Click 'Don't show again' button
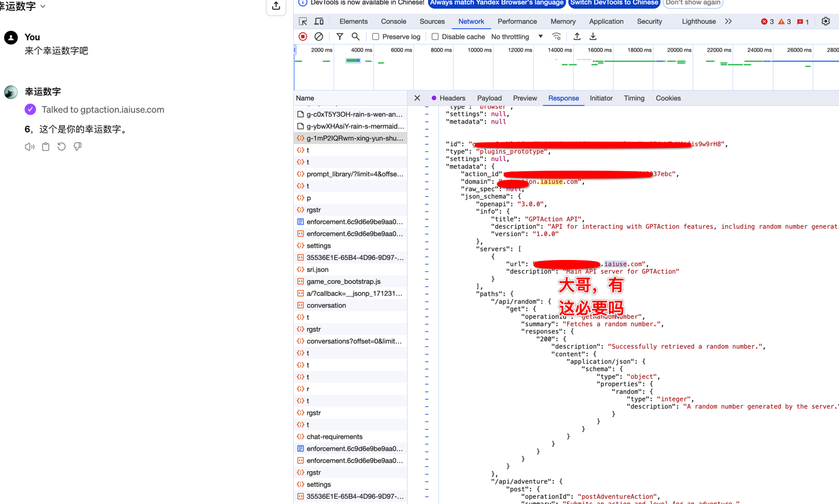The height and width of the screenshot is (504, 839). 693,2
